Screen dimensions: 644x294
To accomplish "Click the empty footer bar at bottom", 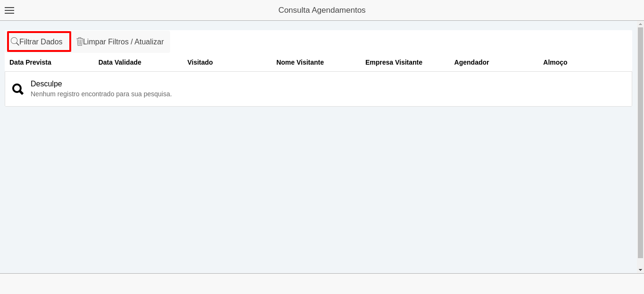I will pos(322,284).
